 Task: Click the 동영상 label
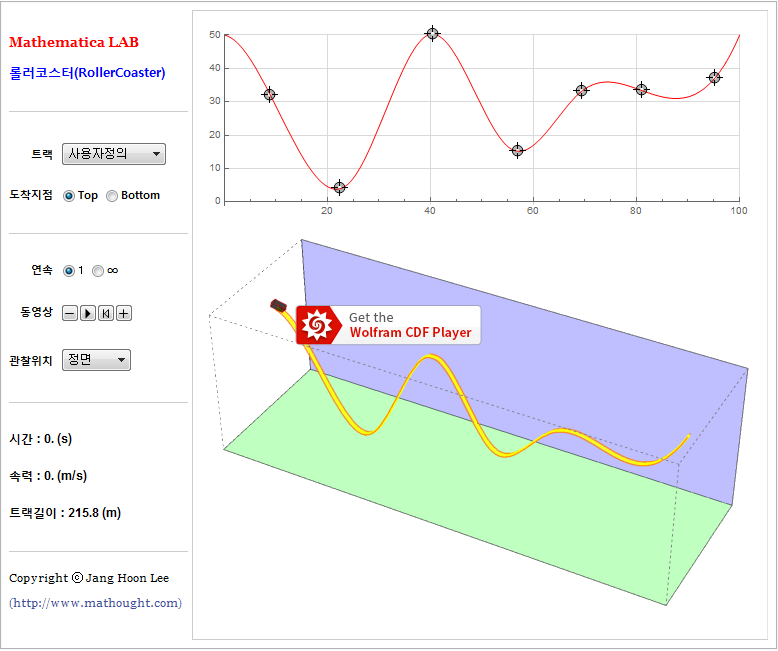(x=36, y=312)
